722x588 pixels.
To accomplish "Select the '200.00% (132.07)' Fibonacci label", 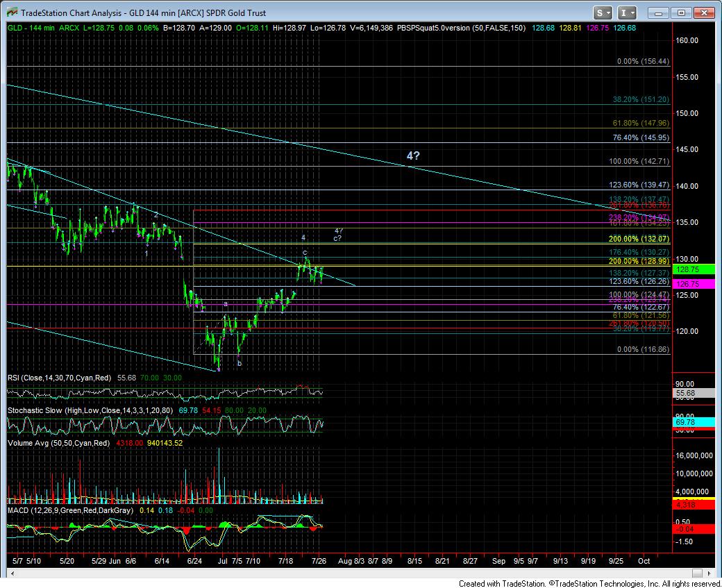I will tap(639, 239).
